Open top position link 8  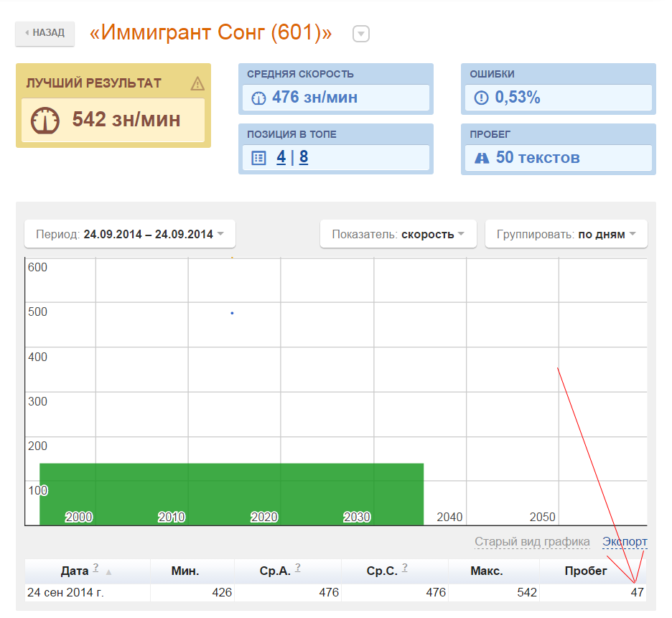(x=304, y=157)
